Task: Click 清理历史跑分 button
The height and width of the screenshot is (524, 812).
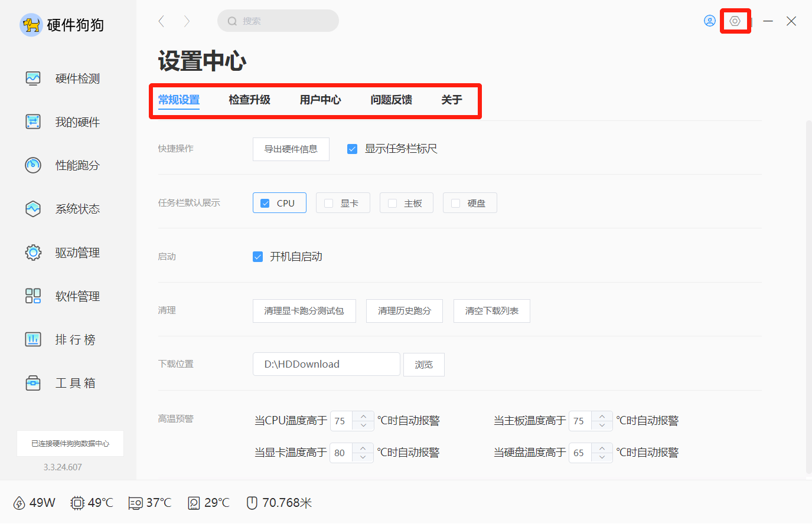Action: pyautogui.click(x=405, y=311)
